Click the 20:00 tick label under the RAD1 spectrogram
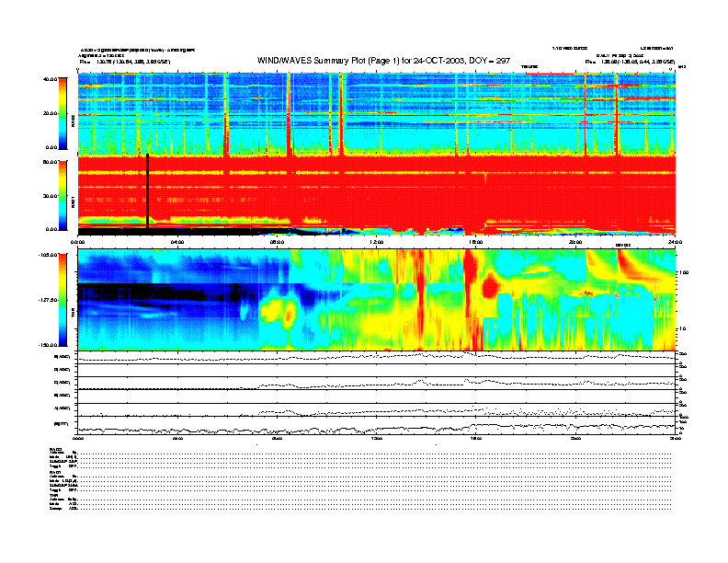Screen dimensions: 728x563 pyautogui.click(x=575, y=242)
